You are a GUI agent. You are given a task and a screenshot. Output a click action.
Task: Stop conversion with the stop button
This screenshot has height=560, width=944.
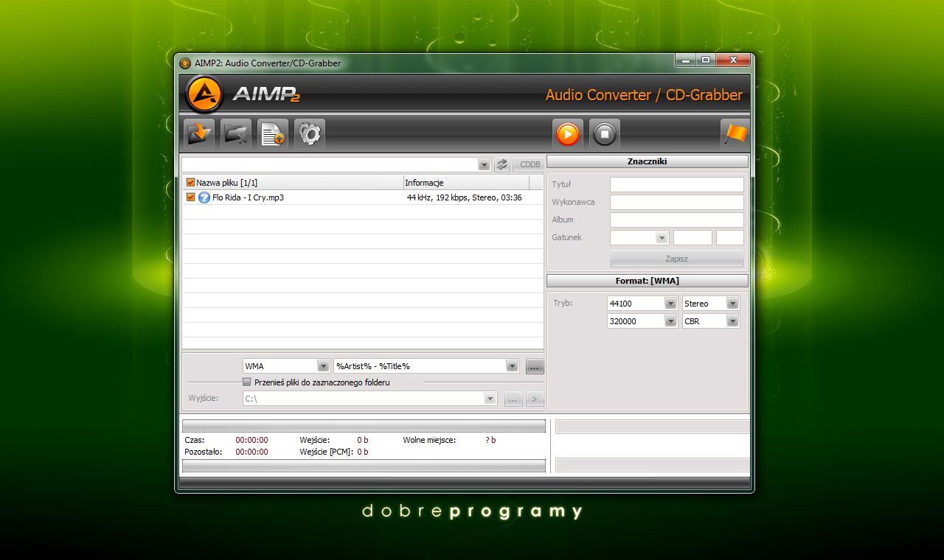pos(605,134)
